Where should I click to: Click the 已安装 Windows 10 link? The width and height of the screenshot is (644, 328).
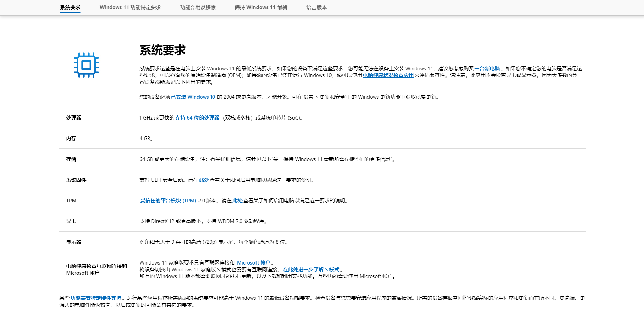[x=193, y=97]
